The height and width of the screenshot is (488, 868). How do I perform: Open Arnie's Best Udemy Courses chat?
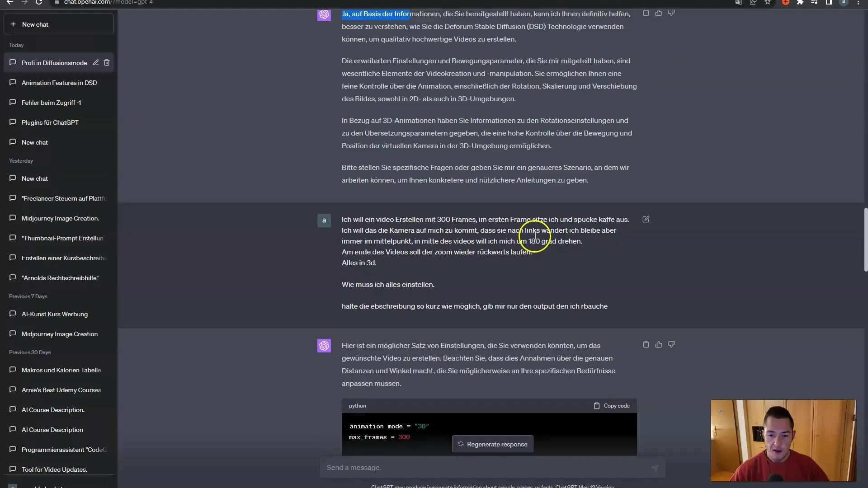tap(59, 390)
